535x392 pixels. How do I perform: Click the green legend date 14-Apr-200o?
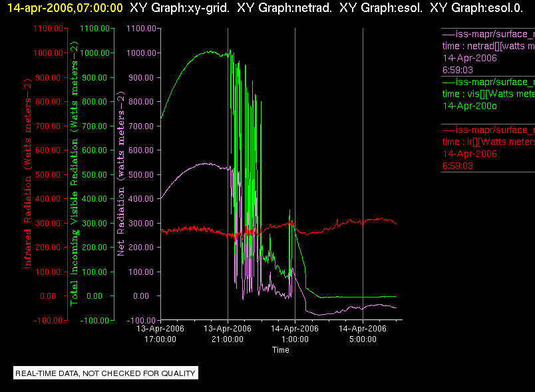(x=470, y=106)
